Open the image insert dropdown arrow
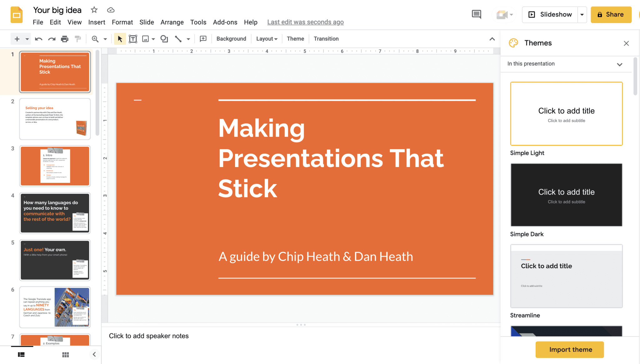 pos(153,39)
